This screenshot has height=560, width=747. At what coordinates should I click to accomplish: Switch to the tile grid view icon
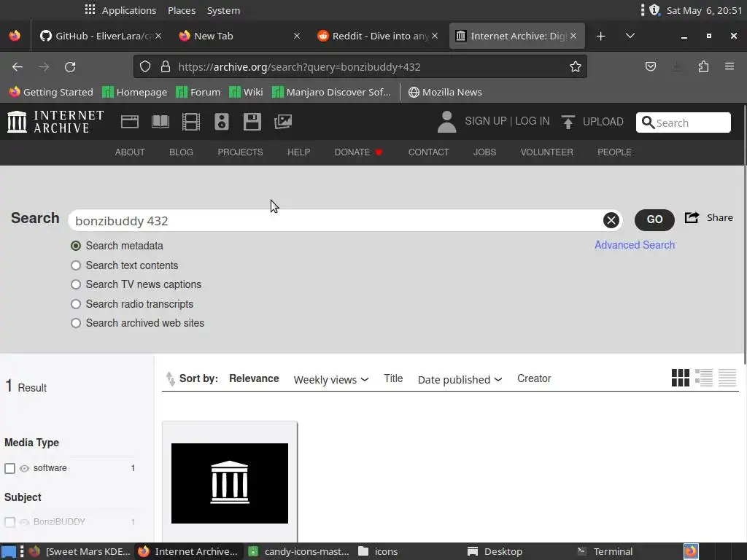click(681, 378)
